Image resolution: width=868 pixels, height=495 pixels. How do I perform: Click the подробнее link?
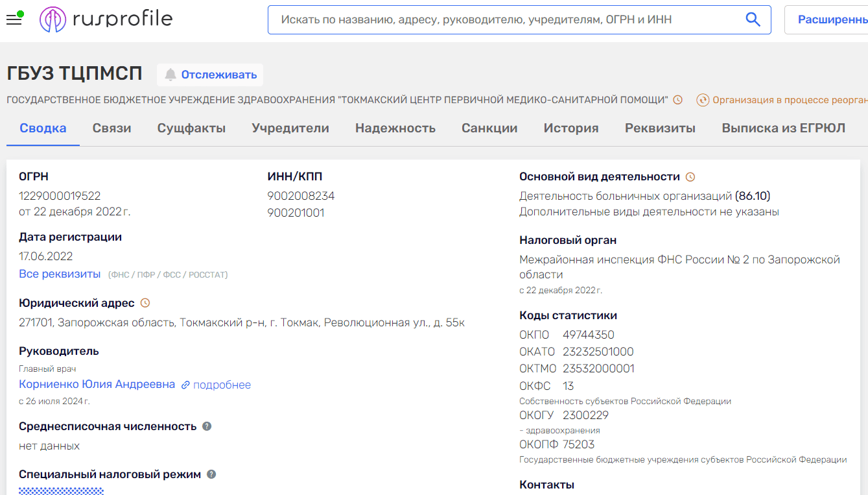pos(222,385)
